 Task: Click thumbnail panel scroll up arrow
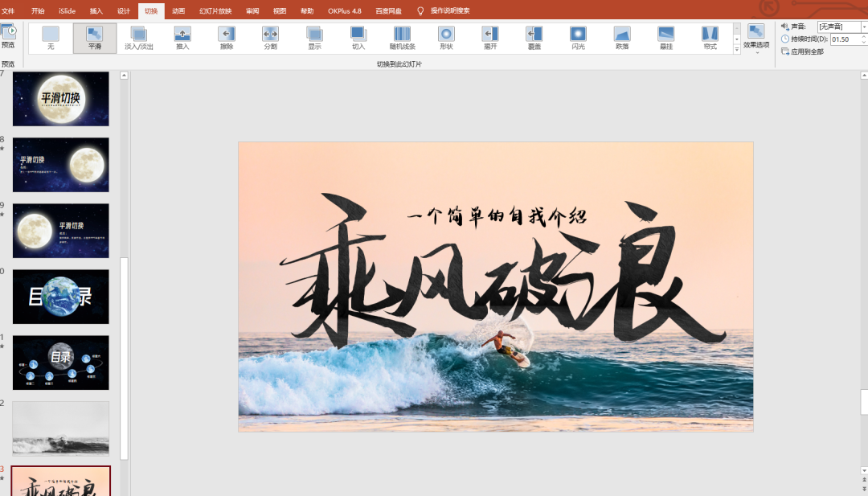point(124,76)
